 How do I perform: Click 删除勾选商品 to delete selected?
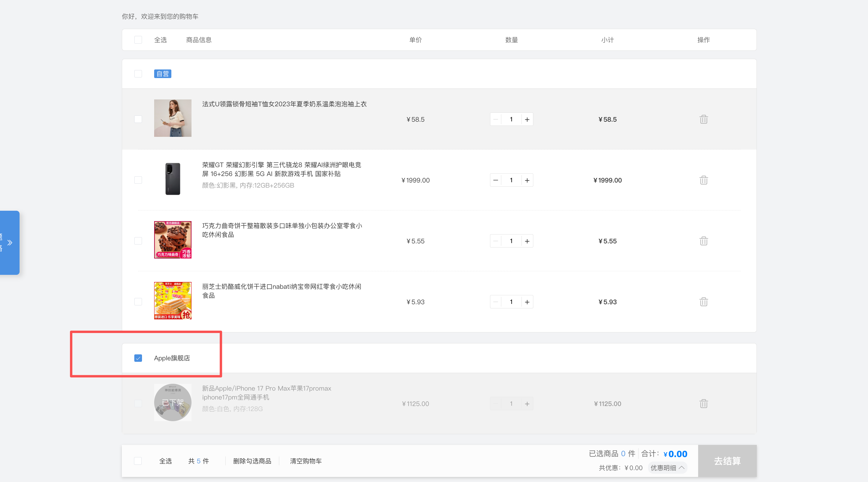coord(252,461)
